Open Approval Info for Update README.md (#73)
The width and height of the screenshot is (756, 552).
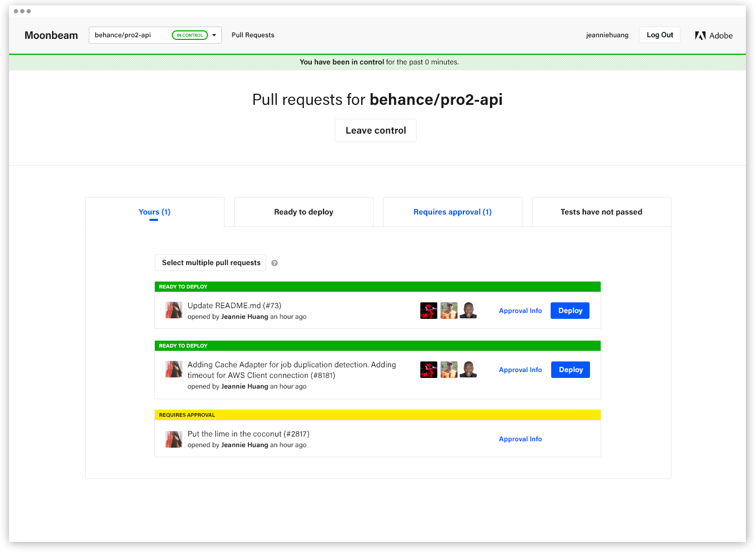(520, 311)
